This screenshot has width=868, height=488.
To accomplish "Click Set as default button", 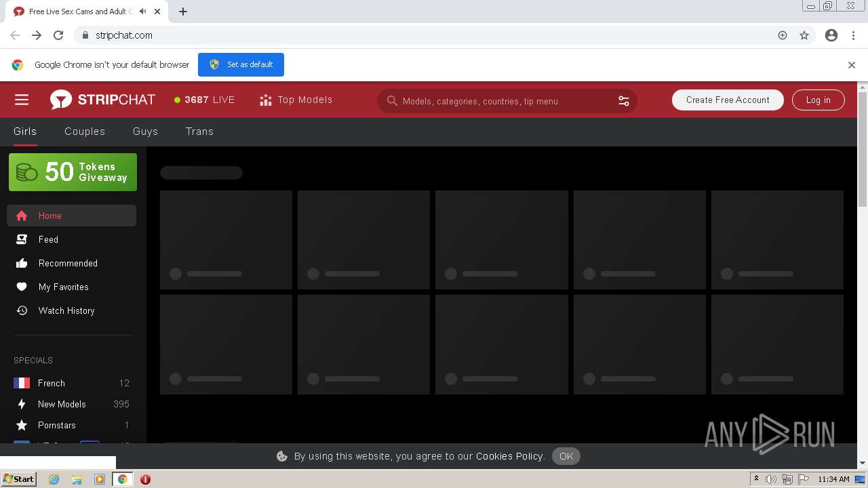I will click(241, 64).
